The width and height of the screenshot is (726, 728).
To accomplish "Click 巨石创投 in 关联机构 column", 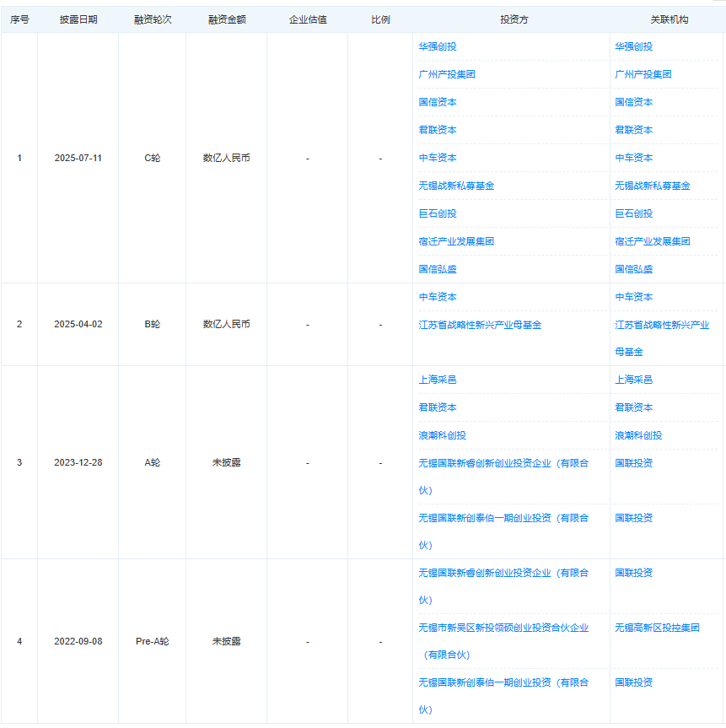I will [633, 213].
